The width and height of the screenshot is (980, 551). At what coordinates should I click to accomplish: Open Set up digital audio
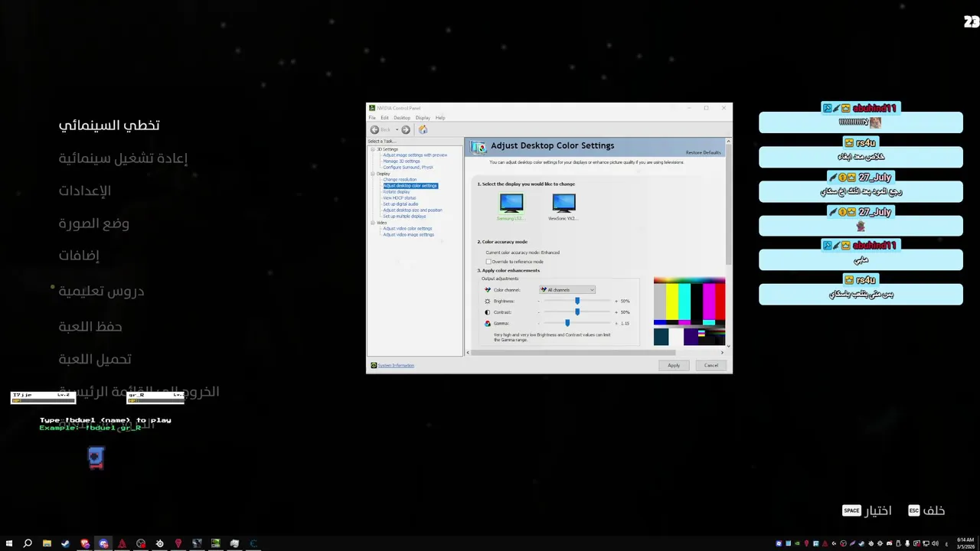(x=400, y=204)
